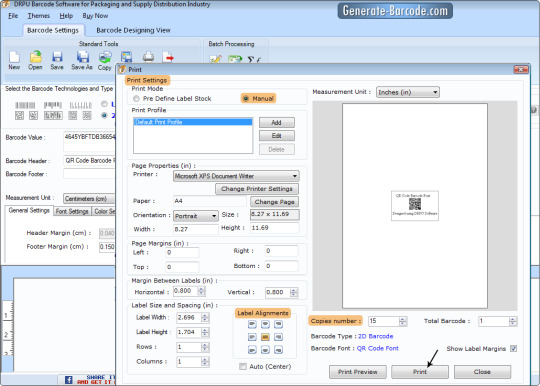Adjust the Label Width stepper
The image size is (540, 386).
(x=205, y=317)
